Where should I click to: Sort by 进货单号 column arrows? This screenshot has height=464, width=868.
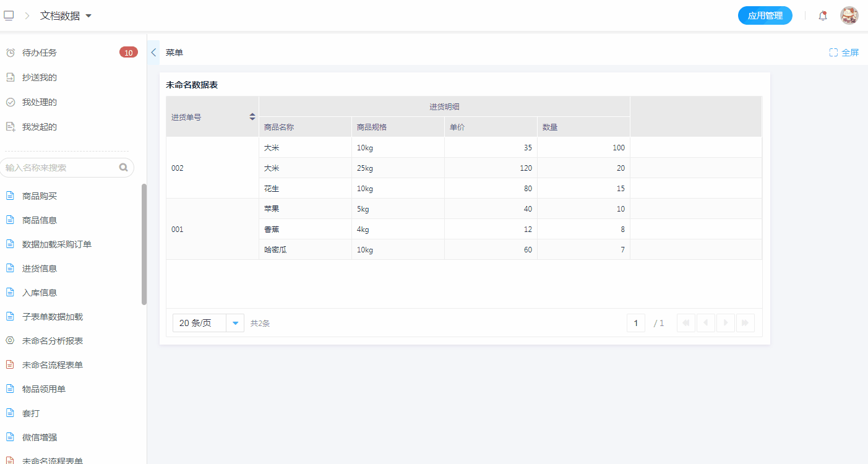pos(252,116)
